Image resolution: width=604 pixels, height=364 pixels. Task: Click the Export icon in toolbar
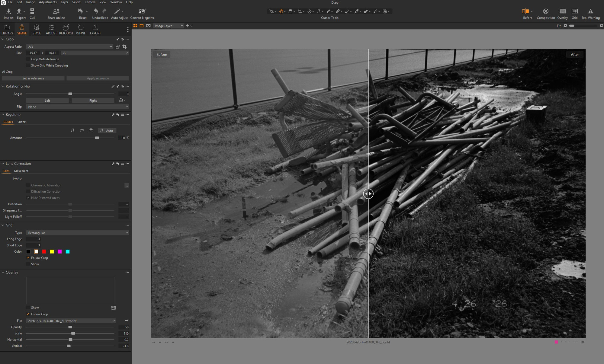tap(19, 11)
